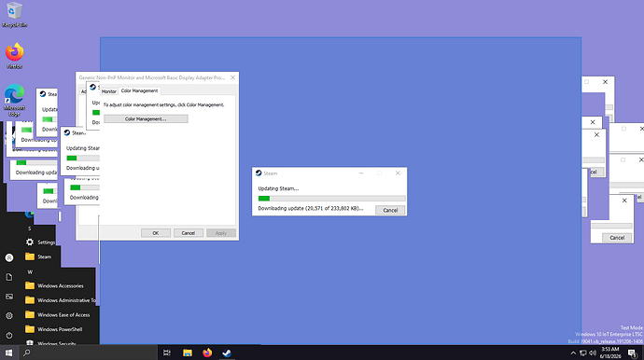This screenshot has width=644, height=360.
Task: Show hidden system tray icons chevron
Action: [x=573, y=353]
